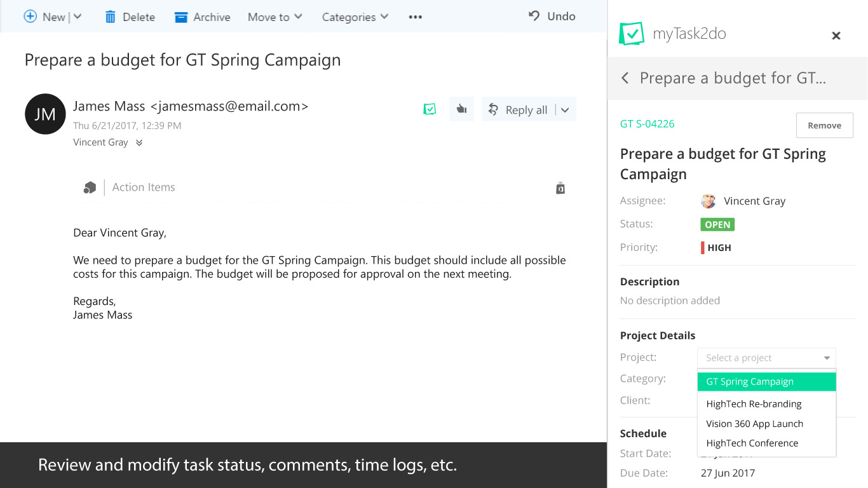The height and width of the screenshot is (488, 868).
Task: Click the Remove button
Action: coord(824,126)
